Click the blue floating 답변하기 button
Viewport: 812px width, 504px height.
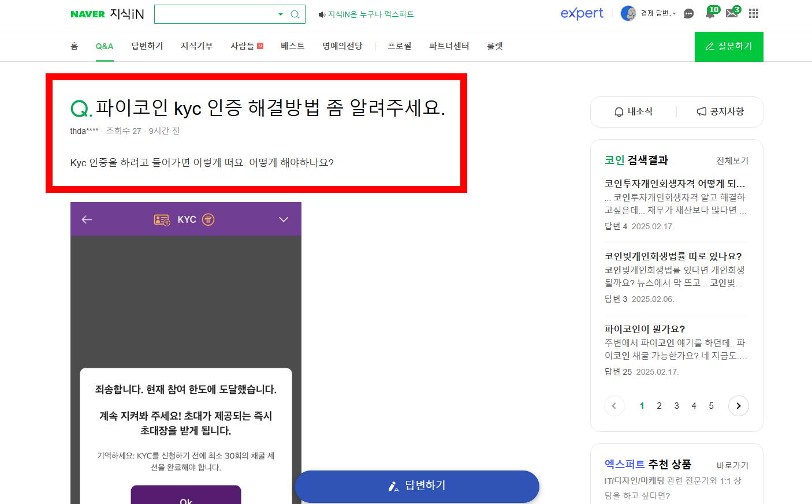pyautogui.click(x=417, y=486)
